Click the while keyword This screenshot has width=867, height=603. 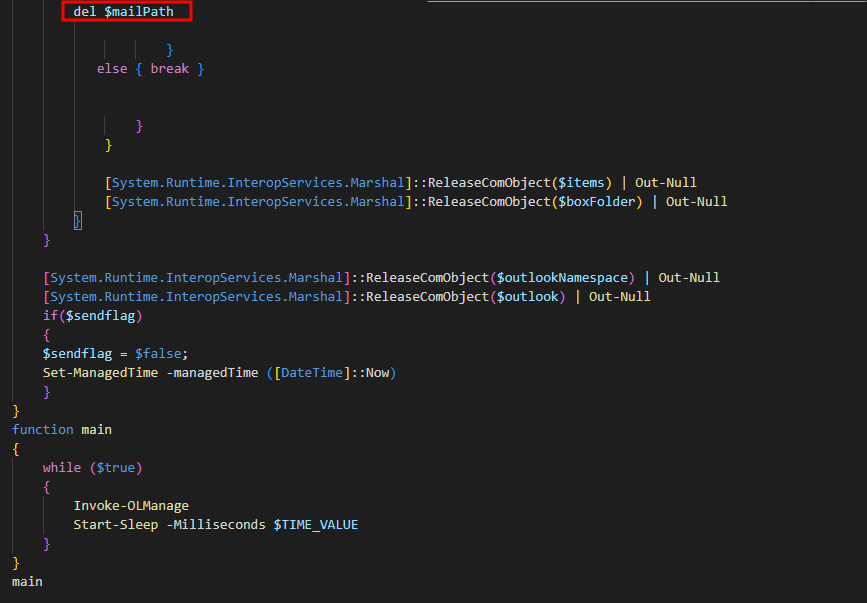click(62, 468)
